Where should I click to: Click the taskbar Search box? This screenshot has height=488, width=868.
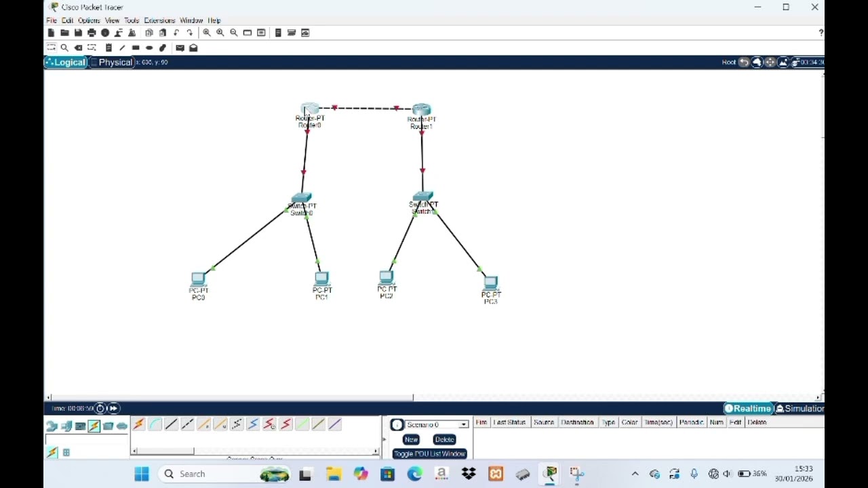[x=226, y=474]
